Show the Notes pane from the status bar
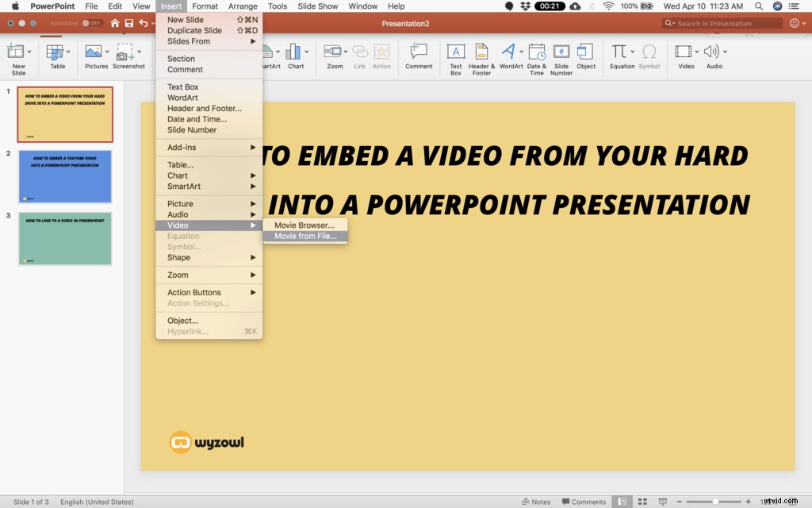This screenshot has height=508, width=812. 537,502
